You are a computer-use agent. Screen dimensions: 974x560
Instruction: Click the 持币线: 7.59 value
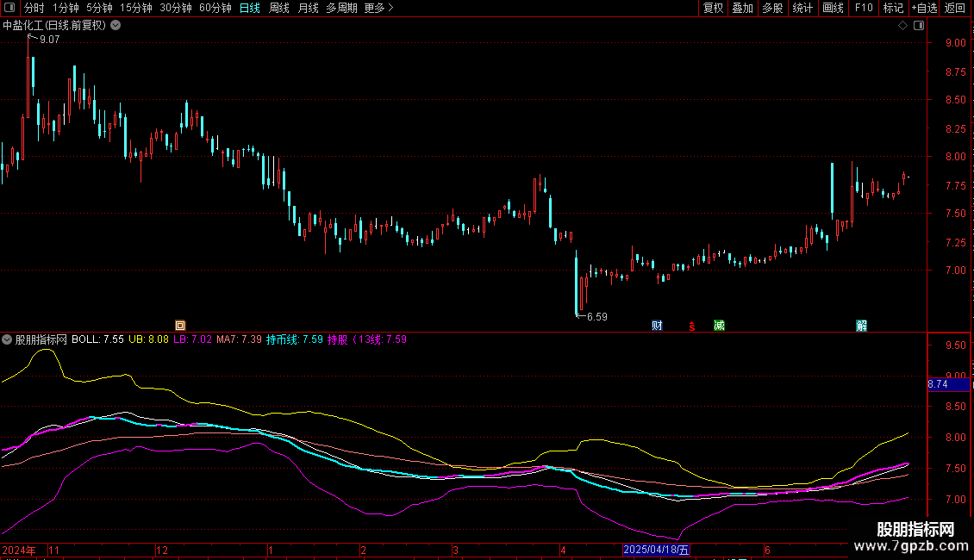pos(295,339)
